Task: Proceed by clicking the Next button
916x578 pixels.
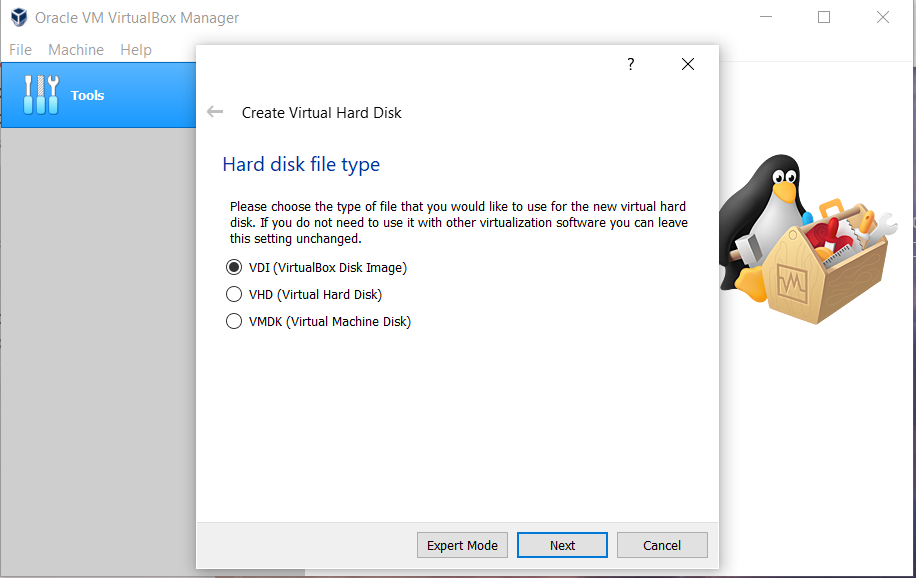Action: coord(562,545)
